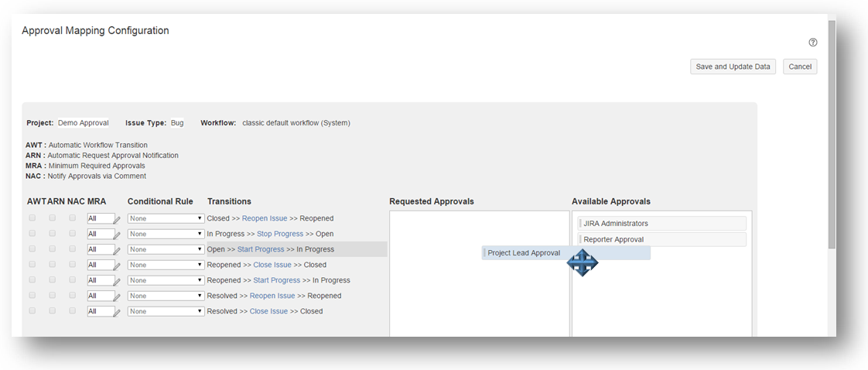Toggle ARN checkbox for Stop Progress transition
This screenshot has height=370, width=868.
[53, 234]
